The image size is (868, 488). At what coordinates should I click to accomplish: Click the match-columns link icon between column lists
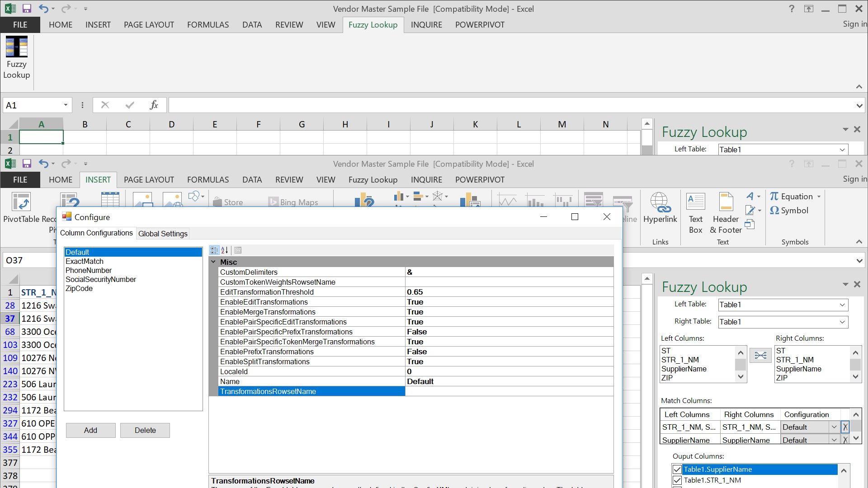pos(760,356)
